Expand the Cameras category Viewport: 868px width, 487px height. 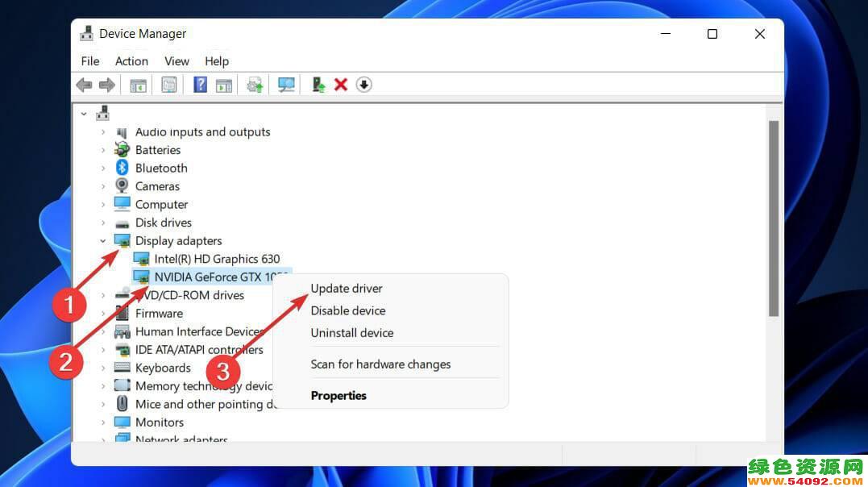[x=103, y=186]
